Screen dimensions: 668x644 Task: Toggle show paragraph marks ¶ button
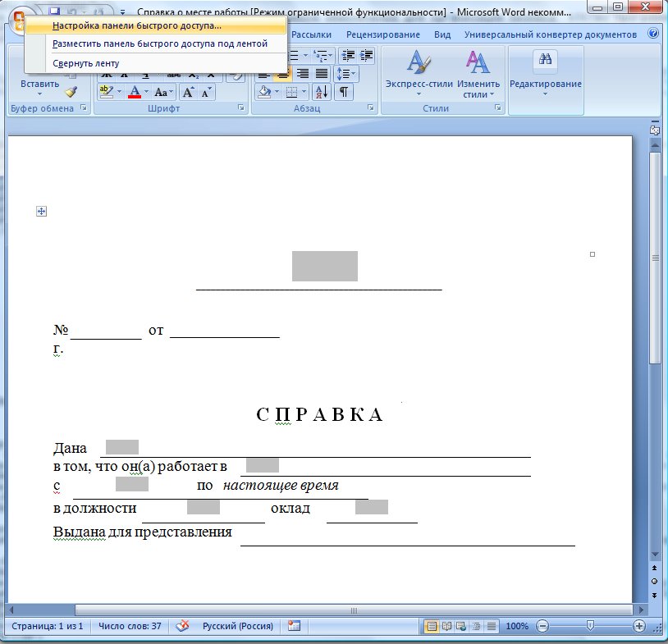pos(344,92)
